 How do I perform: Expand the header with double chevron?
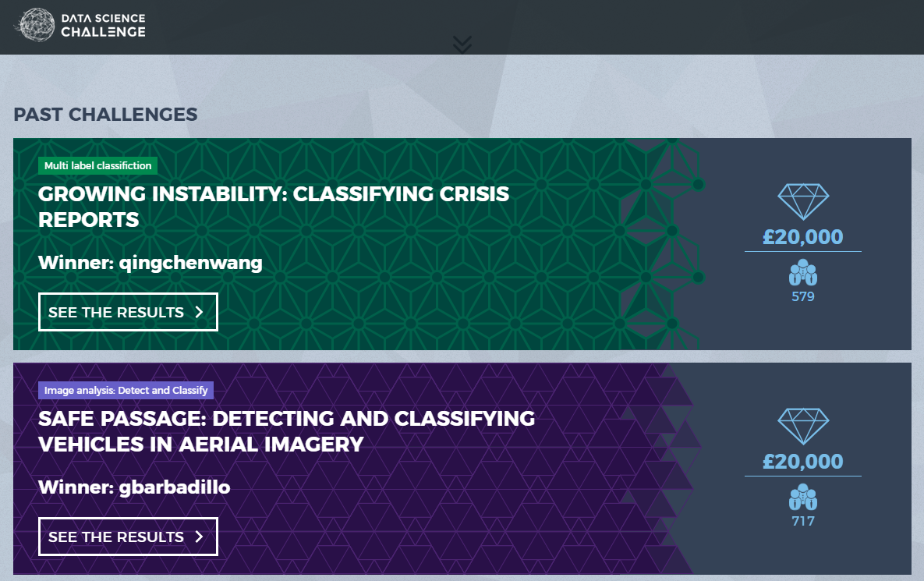462,44
